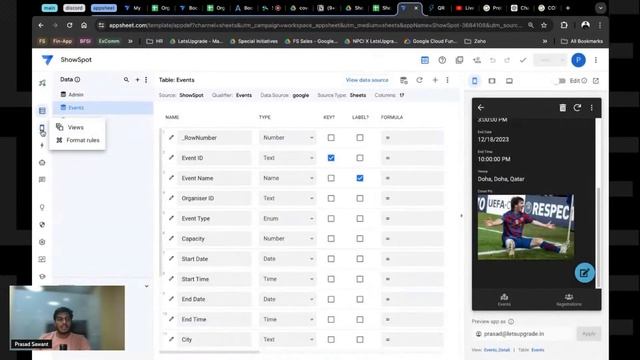Image resolution: width=640 pixels, height=360 pixels.
Task: Select Format rules from the flyout menu
Action: (77, 140)
